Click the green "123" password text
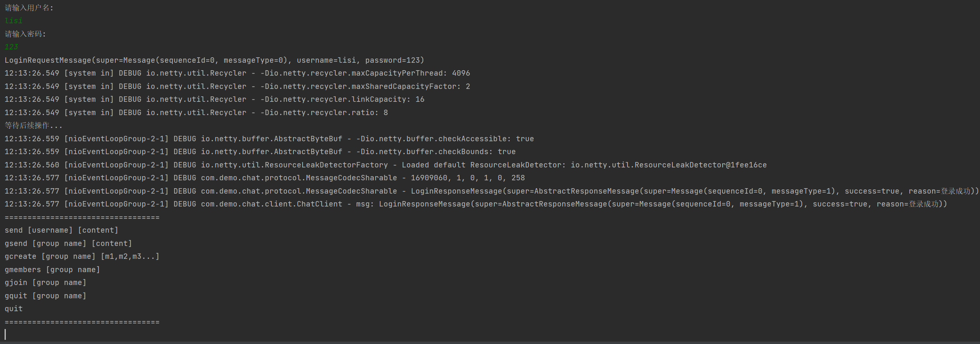The image size is (980, 344). tap(12, 47)
